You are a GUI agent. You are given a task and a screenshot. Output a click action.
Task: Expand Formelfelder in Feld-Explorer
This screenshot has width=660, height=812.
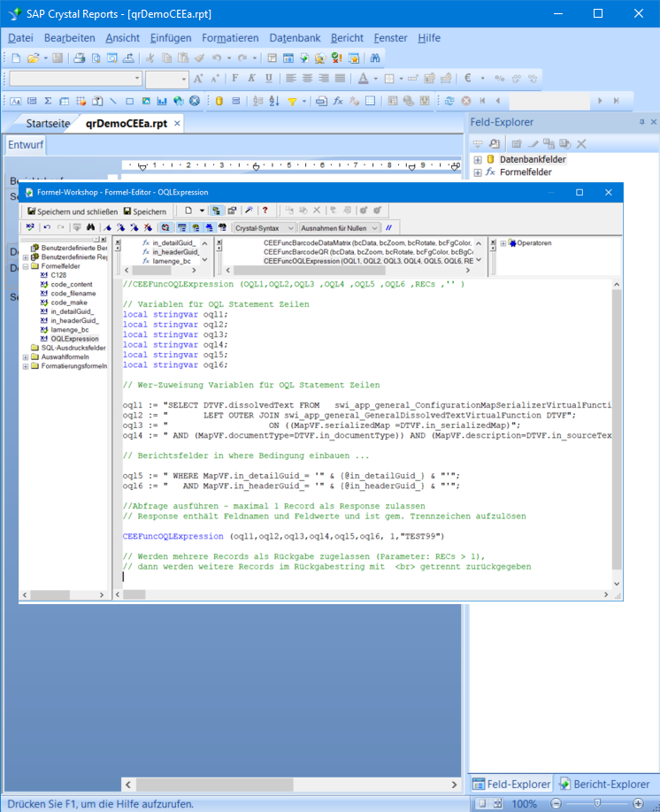(478, 172)
